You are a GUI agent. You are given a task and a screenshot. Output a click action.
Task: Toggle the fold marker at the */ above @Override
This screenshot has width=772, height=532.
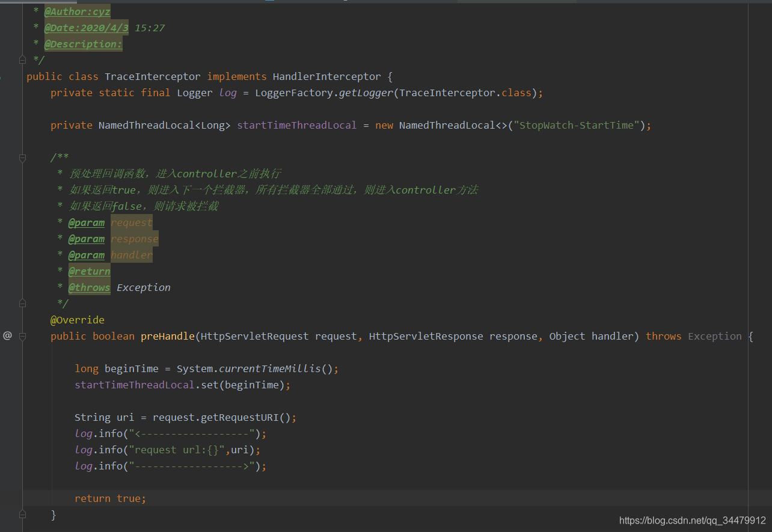(22, 304)
